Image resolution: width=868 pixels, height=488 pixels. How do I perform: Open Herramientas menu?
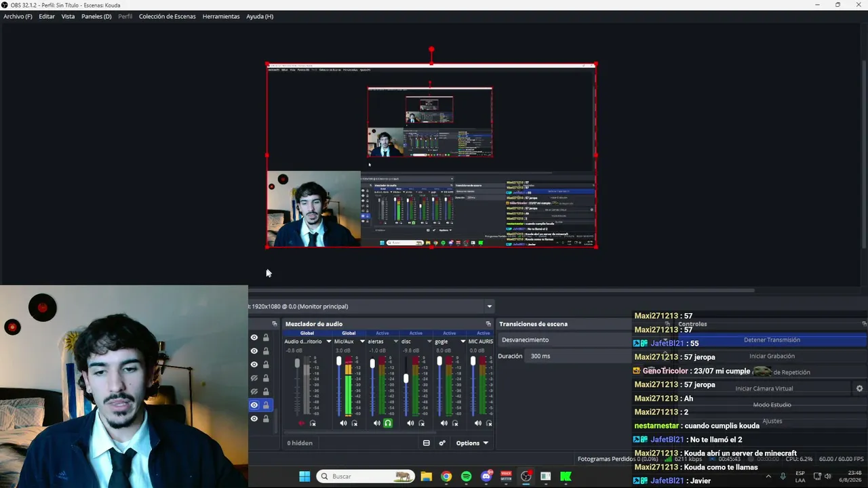pyautogui.click(x=221, y=16)
